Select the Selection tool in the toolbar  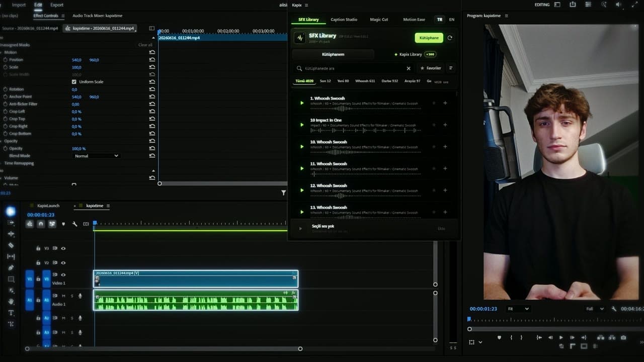pyautogui.click(x=11, y=212)
